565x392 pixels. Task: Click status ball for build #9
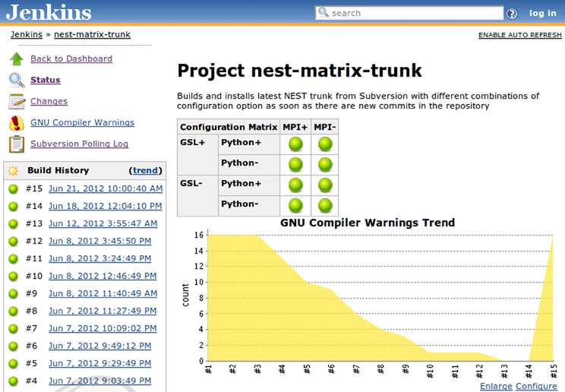pos(14,294)
